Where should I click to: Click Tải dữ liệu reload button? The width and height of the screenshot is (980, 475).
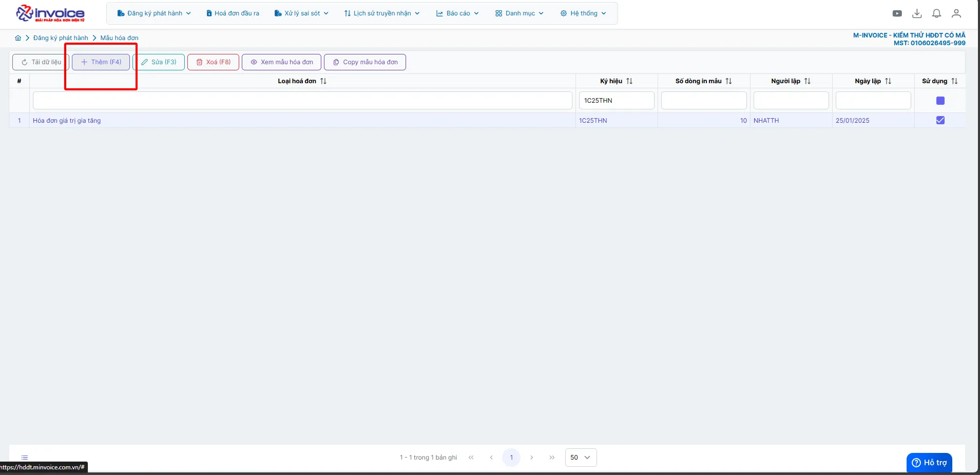click(41, 62)
